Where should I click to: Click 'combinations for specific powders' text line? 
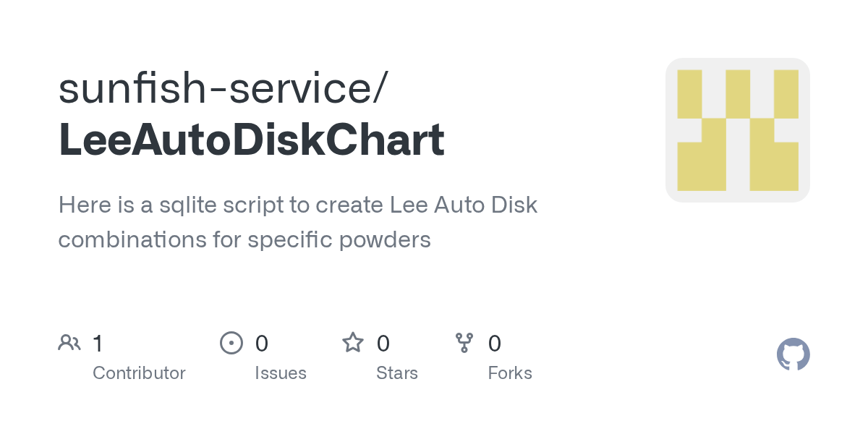point(244,239)
